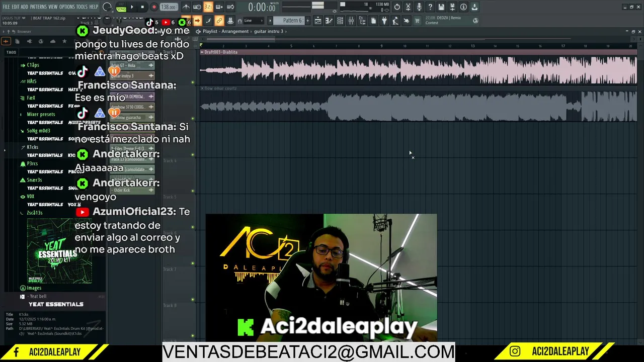Open the Pattern 6 selector
Screen dimensions: 644x362
292,21
